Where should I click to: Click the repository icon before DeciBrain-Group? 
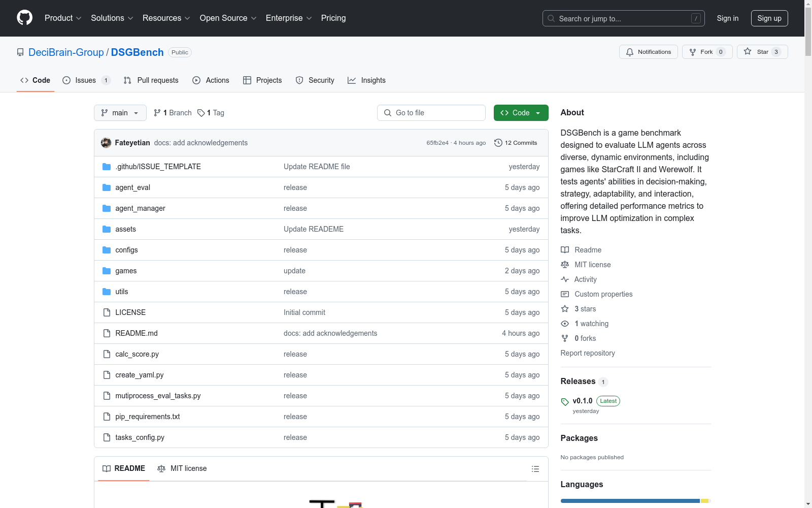(20, 52)
